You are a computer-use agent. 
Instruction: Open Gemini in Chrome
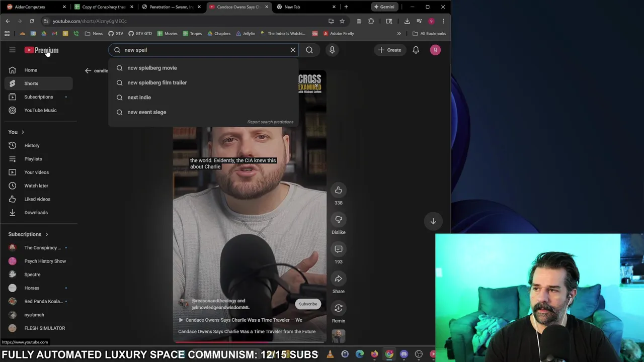click(384, 7)
